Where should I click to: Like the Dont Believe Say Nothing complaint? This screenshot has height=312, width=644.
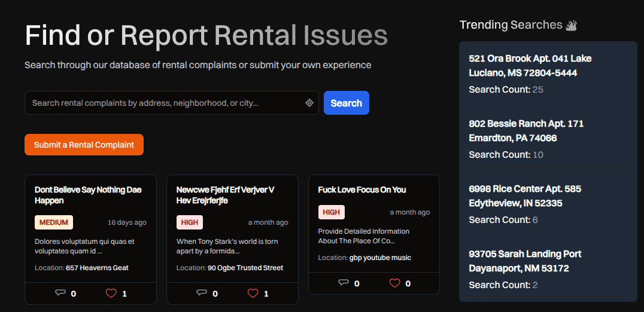(111, 293)
